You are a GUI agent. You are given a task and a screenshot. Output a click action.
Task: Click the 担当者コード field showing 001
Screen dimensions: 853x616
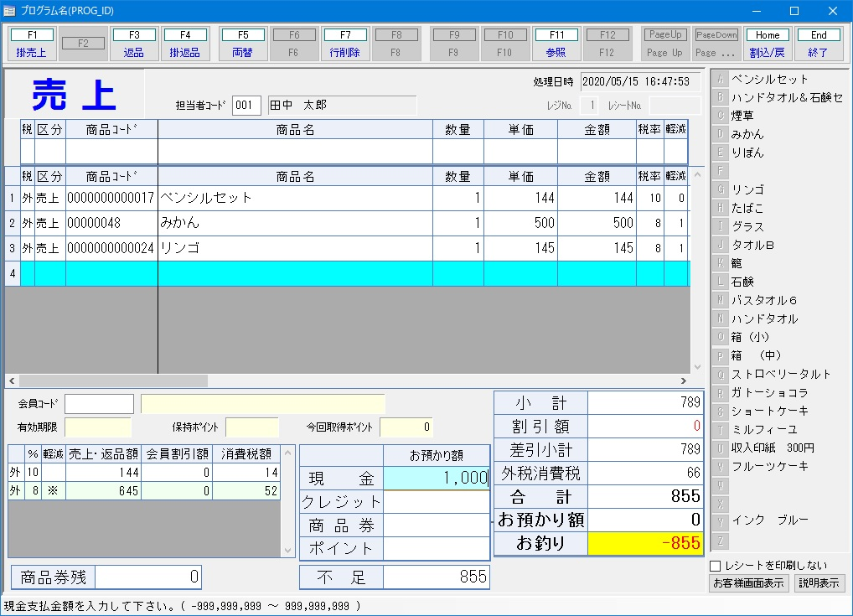[246, 106]
